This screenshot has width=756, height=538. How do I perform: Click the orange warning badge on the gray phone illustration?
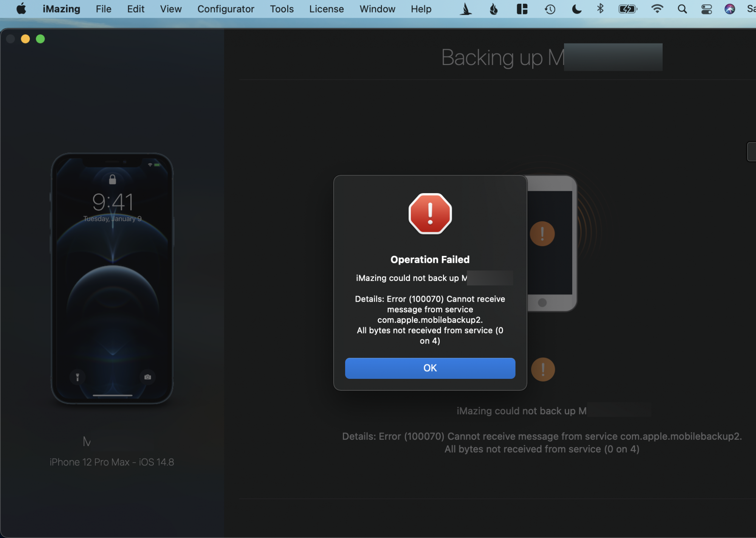(542, 234)
